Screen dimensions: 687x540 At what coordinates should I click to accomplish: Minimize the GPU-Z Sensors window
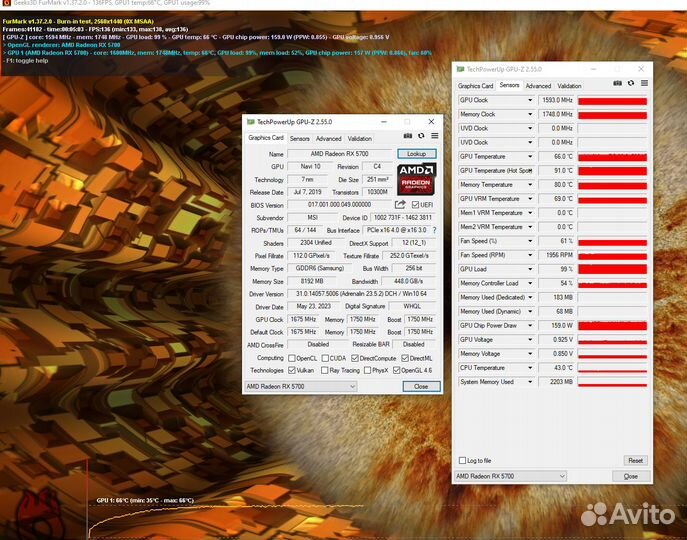tap(593, 69)
